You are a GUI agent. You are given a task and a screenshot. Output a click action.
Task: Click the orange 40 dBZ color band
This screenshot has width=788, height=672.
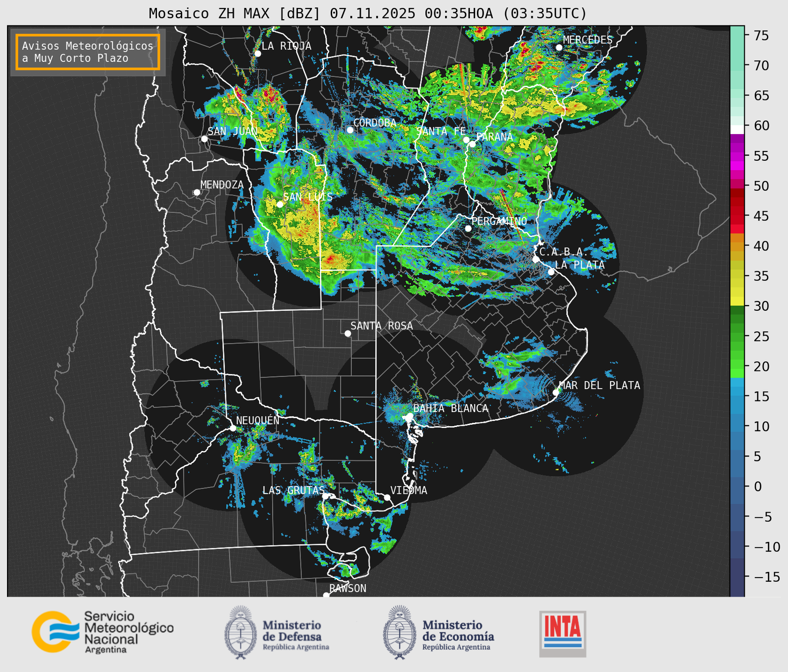click(x=737, y=246)
